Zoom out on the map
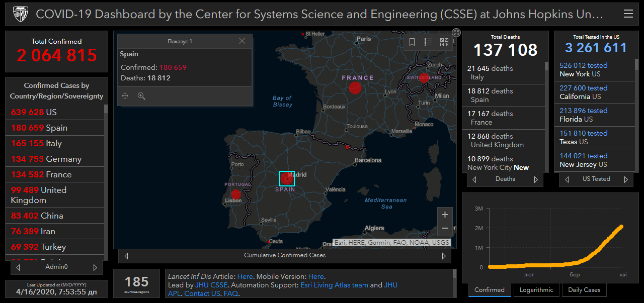 [x=445, y=229]
